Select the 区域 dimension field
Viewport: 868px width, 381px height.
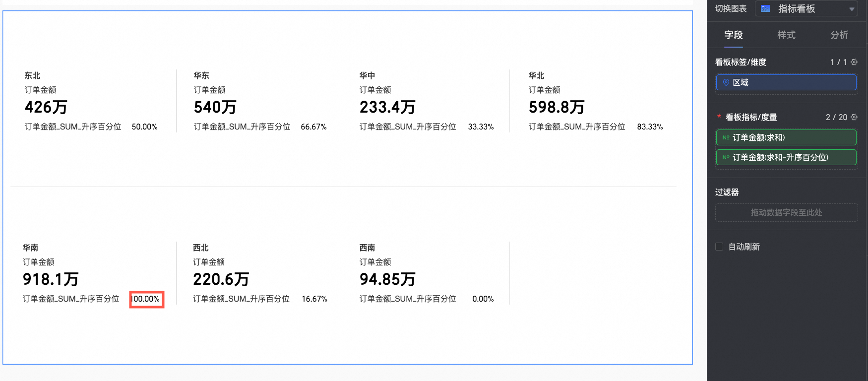pos(786,82)
